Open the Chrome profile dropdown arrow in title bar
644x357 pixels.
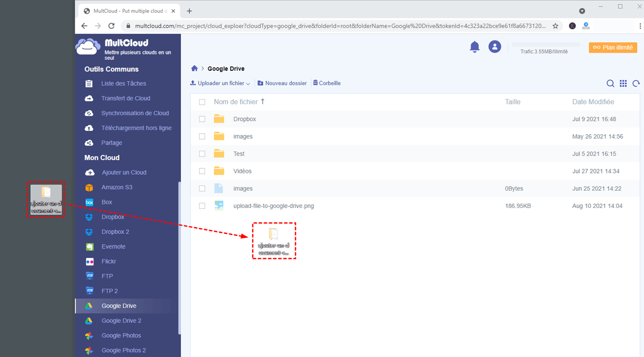(x=582, y=11)
